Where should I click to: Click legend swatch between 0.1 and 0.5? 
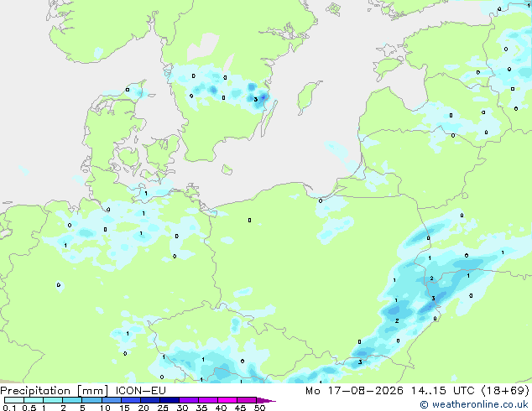14,400
